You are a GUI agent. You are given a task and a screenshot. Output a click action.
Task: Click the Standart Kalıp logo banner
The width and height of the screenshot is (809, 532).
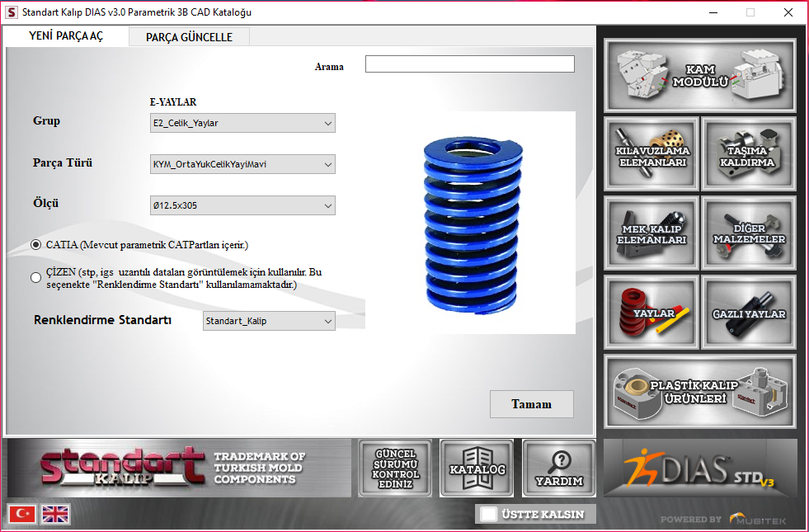pyautogui.click(x=180, y=468)
